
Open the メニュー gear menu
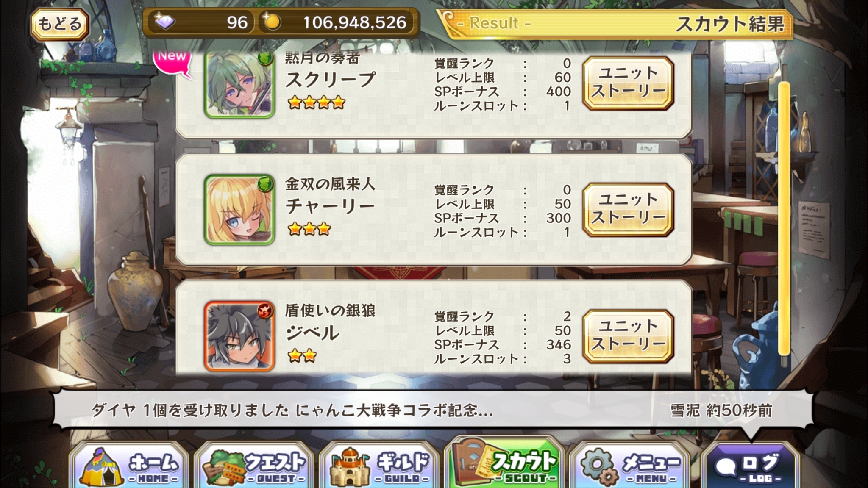(x=629, y=466)
